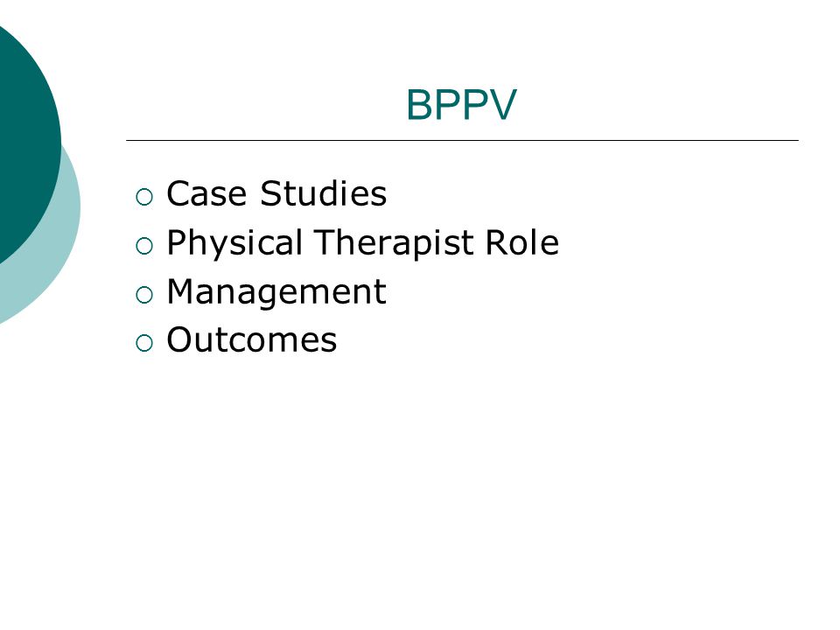Click the word "Role" in the second bullet
This screenshot has height=630, width=840.
pyautogui.click(x=521, y=242)
